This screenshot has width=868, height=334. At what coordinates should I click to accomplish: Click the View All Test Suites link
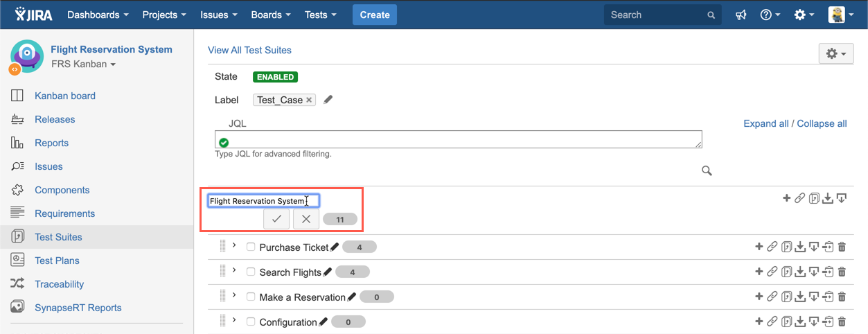pyautogui.click(x=249, y=50)
